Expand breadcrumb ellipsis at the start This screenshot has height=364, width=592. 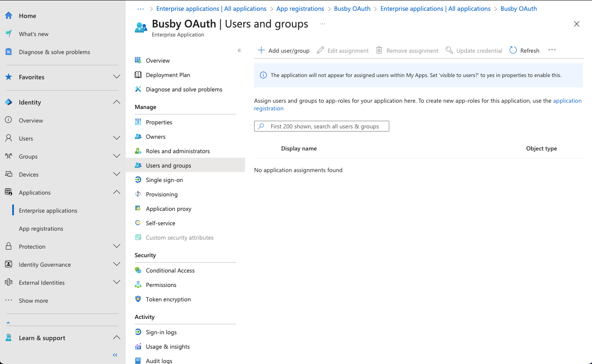coord(141,9)
